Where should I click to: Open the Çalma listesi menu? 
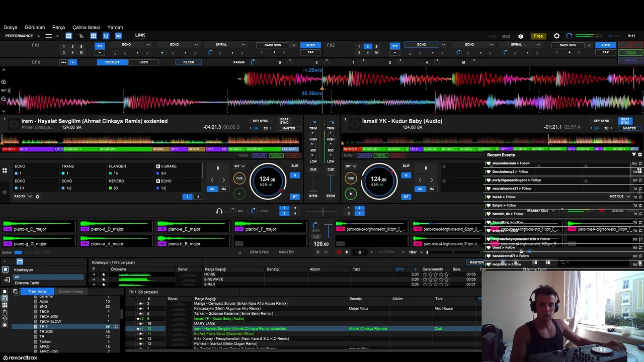pos(86,28)
